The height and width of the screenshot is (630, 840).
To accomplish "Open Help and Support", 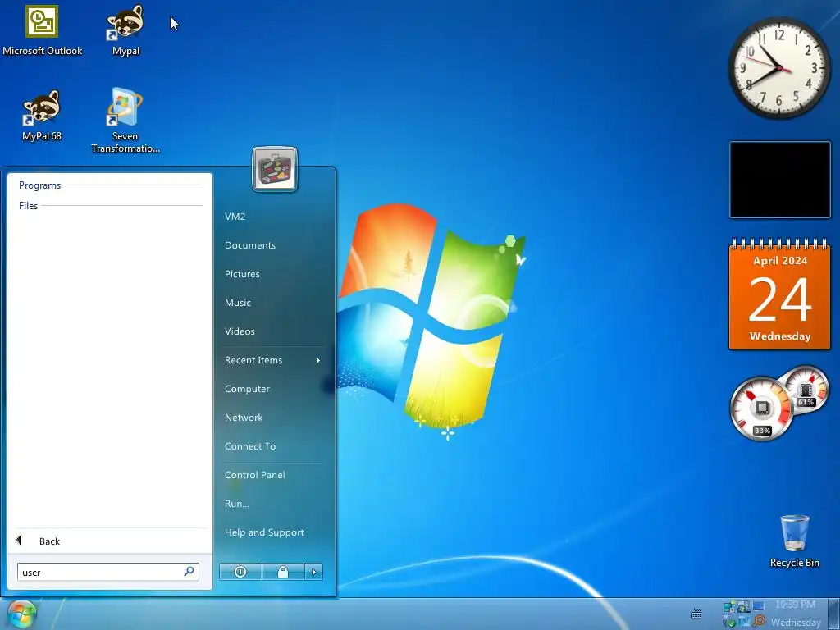I will 265,532.
